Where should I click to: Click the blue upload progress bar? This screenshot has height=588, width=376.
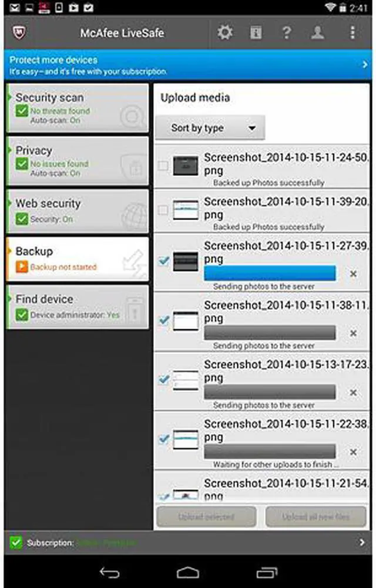pyautogui.click(x=270, y=273)
